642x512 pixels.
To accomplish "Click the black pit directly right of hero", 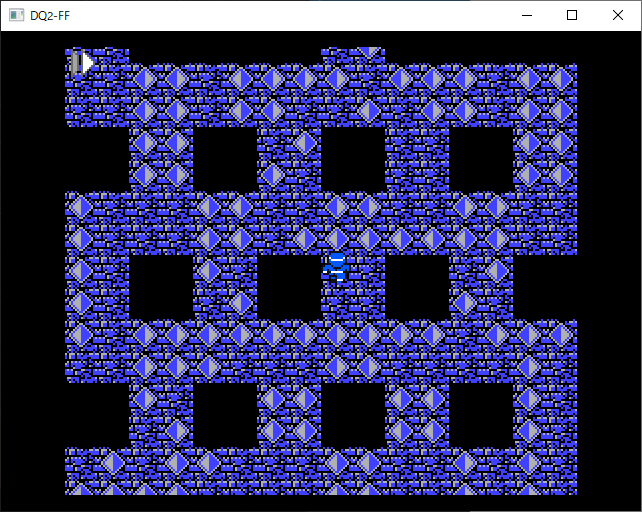I will [x=416, y=288].
